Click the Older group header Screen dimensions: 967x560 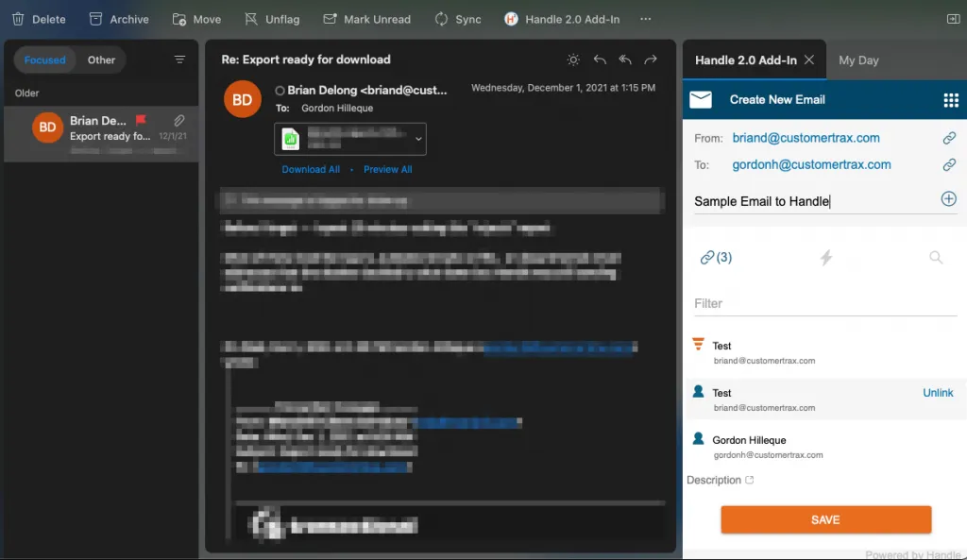tap(27, 93)
